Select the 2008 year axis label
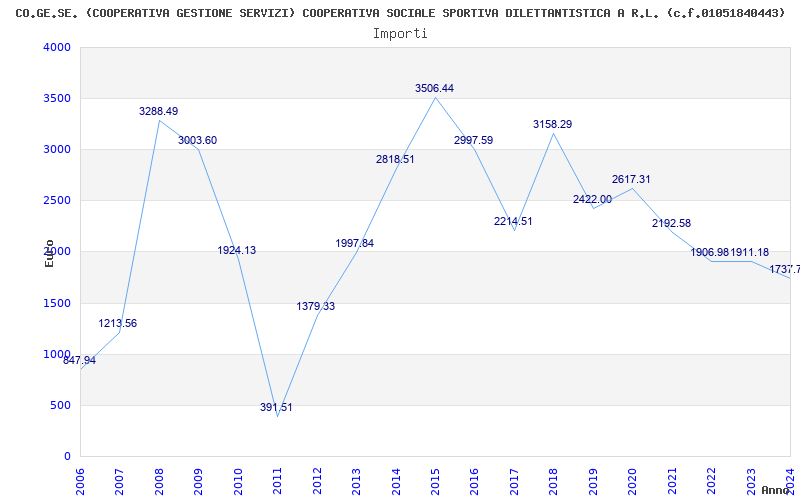The height and width of the screenshot is (500, 800). point(159,481)
